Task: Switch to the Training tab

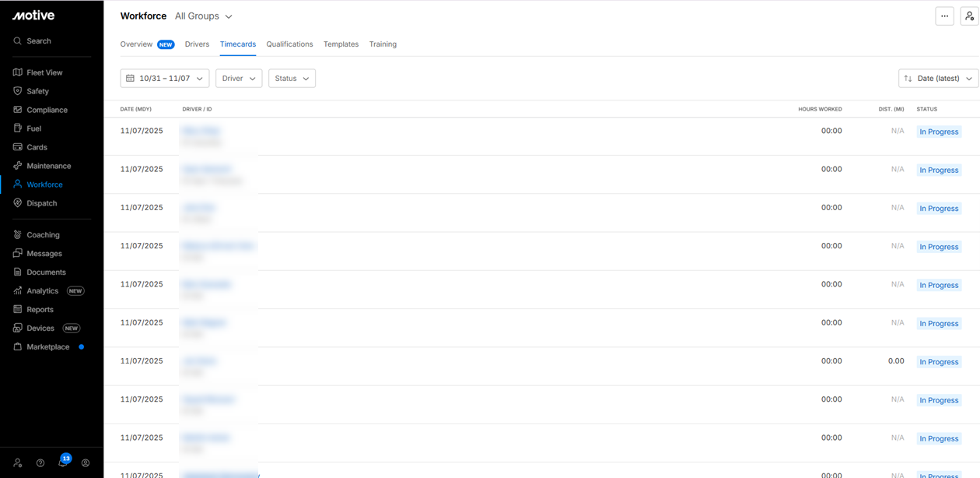Action: [x=383, y=44]
